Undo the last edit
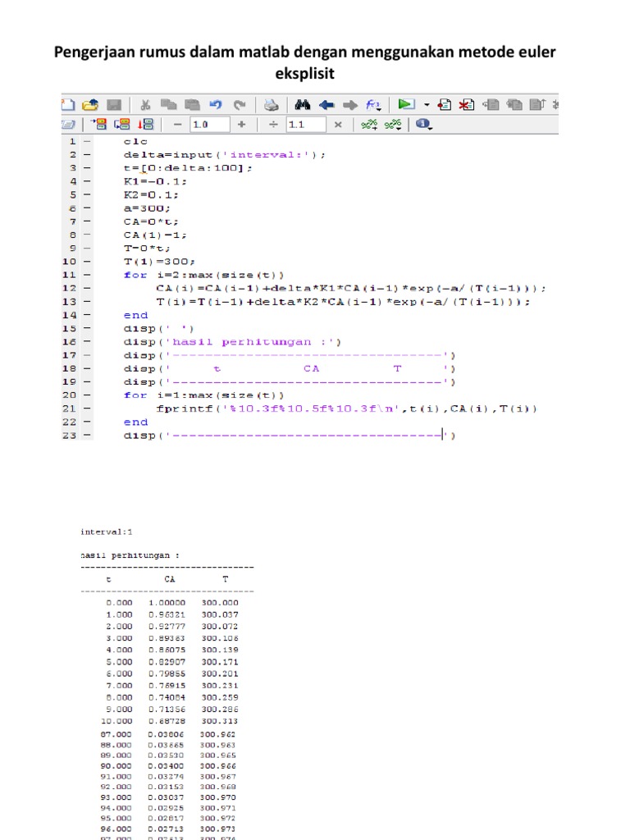The width and height of the screenshot is (630, 840). (x=216, y=104)
